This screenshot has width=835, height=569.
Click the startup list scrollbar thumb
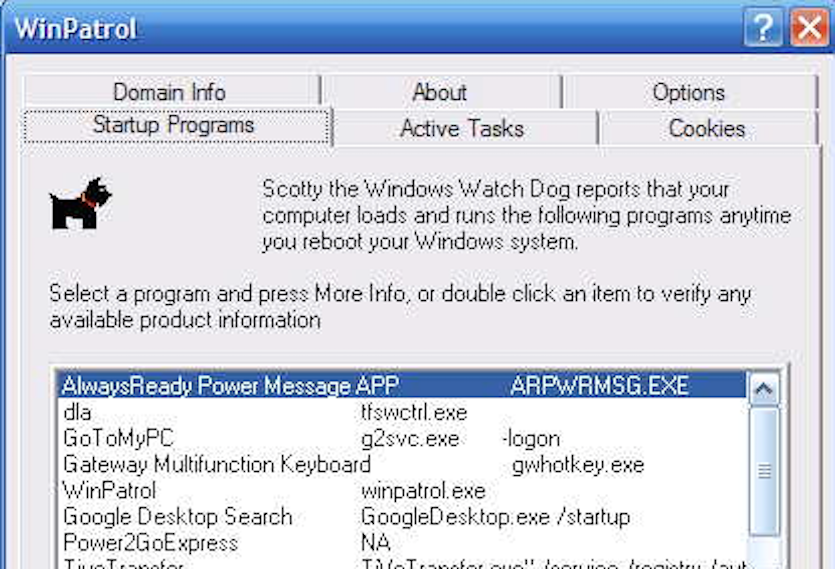[764, 471]
